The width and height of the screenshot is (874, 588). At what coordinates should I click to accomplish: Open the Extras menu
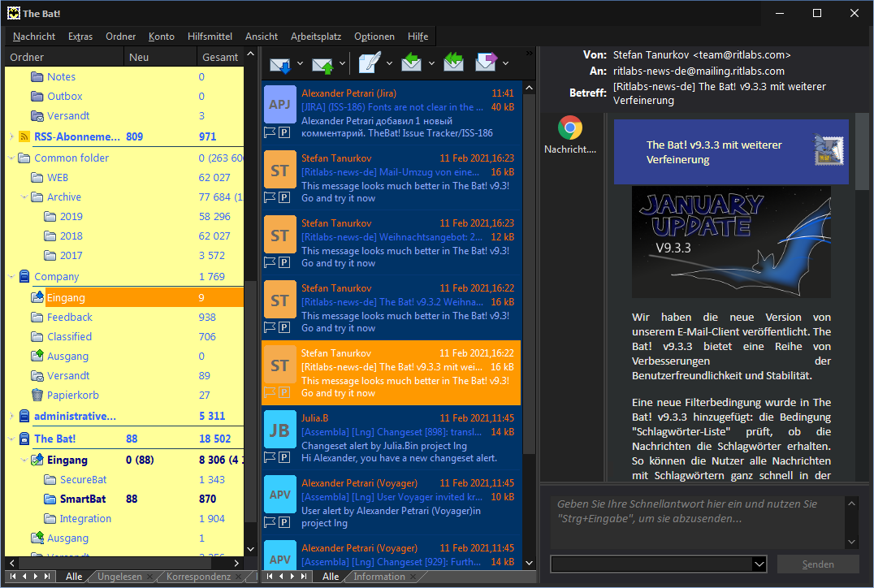tap(80, 37)
